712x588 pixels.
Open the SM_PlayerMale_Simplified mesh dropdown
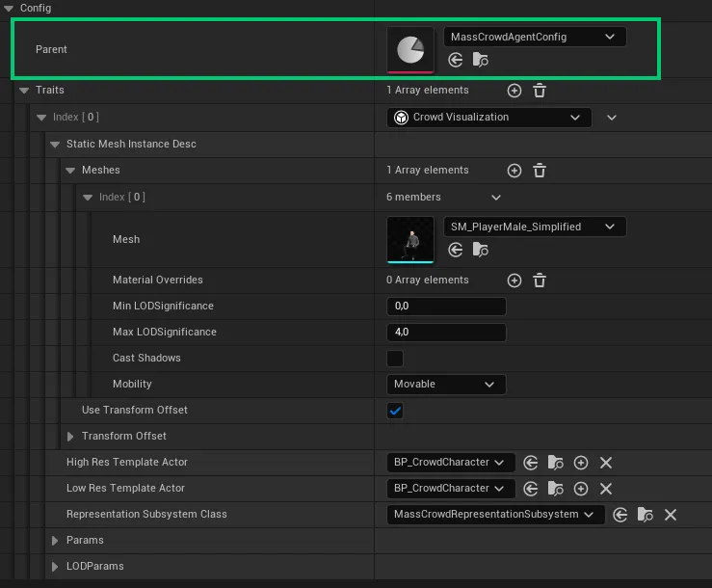pyautogui.click(x=535, y=227)
